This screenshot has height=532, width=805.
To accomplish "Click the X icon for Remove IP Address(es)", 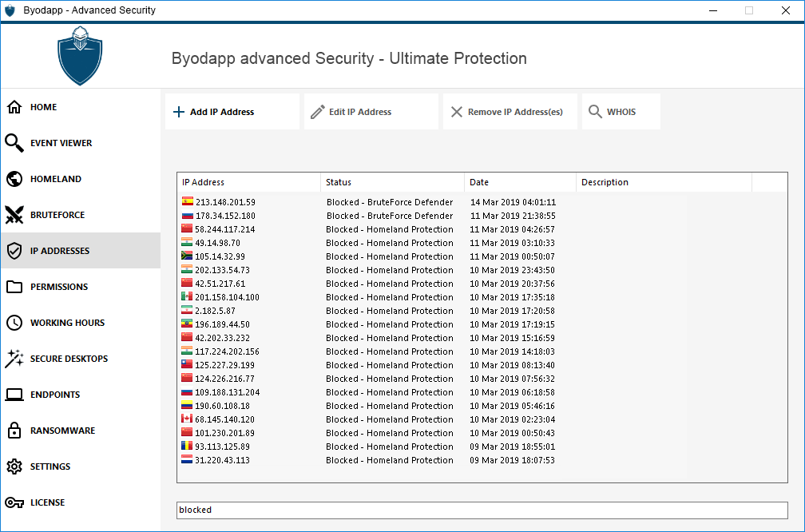I will pyautogui.click(x=457, y=112).
